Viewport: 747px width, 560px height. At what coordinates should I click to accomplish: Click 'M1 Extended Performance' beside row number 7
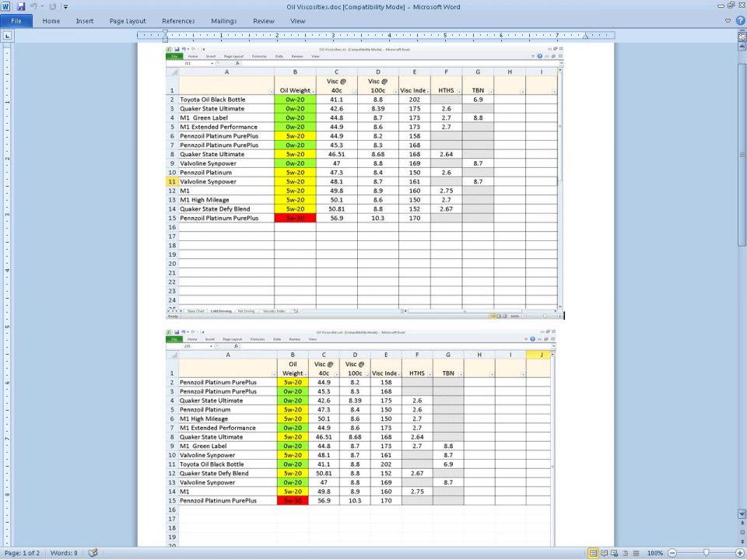tap(218, 428)
